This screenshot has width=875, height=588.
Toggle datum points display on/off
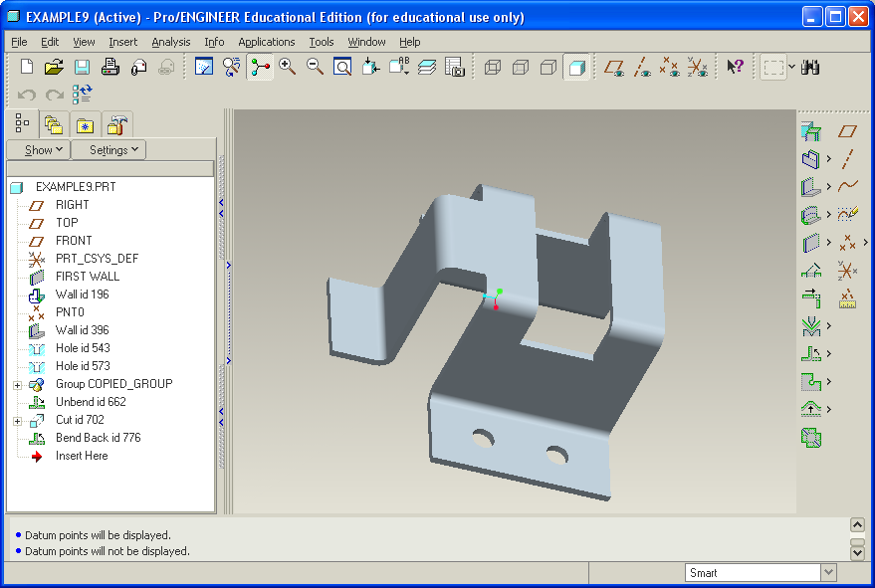pyautogui.click(x=670, y=67)
